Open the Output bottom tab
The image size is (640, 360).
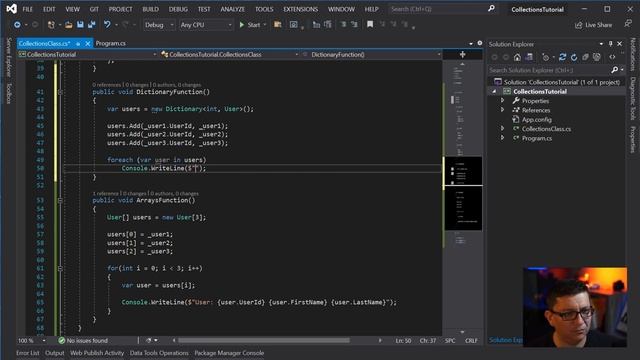(55, 353)
